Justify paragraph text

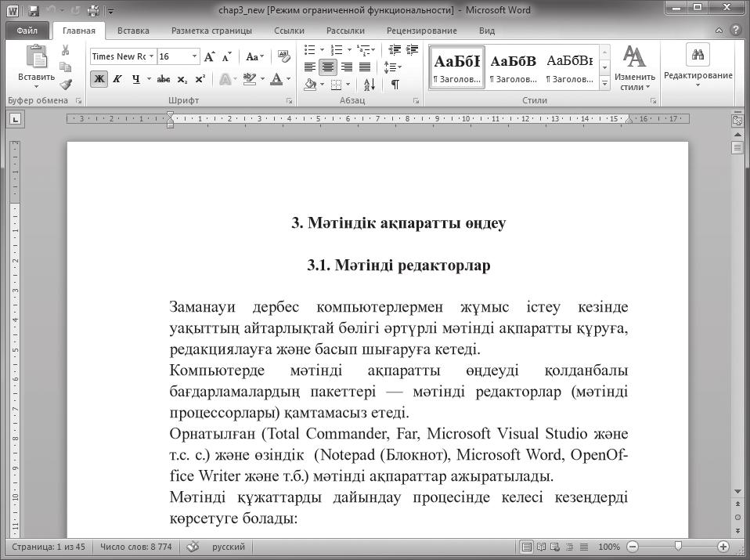click(x=365, y=67)
